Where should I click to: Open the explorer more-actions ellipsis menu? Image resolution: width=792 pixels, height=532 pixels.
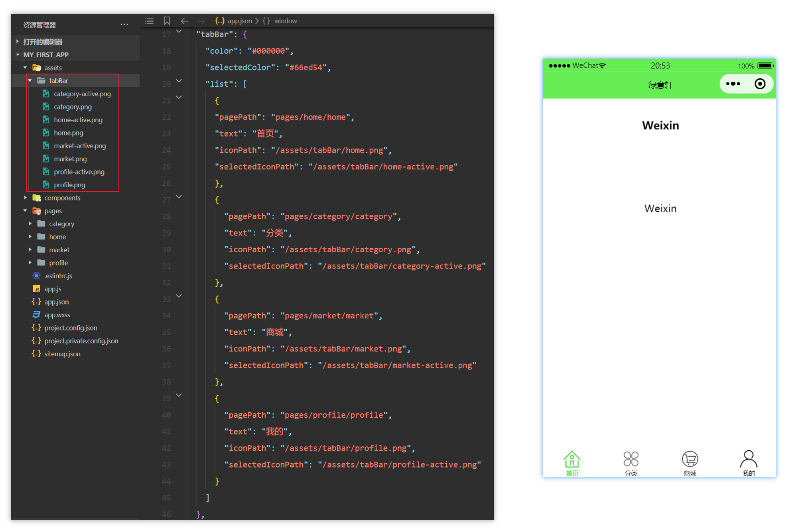(124, 24)
